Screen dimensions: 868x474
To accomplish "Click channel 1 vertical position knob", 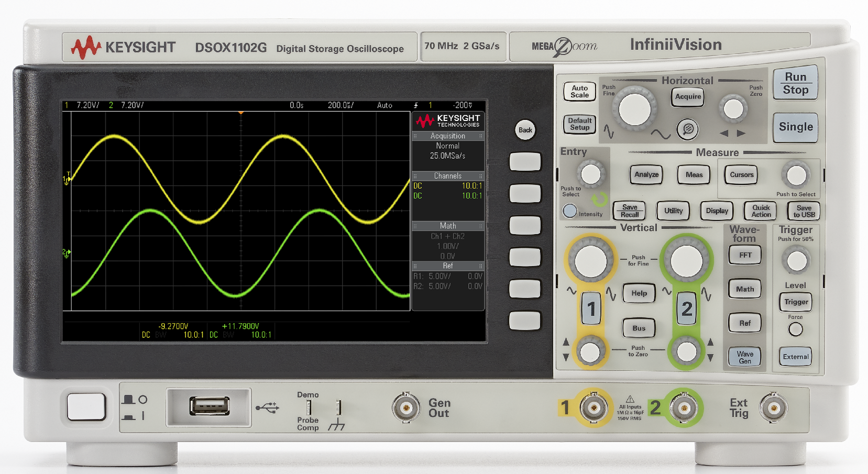I will coord(591,351).
